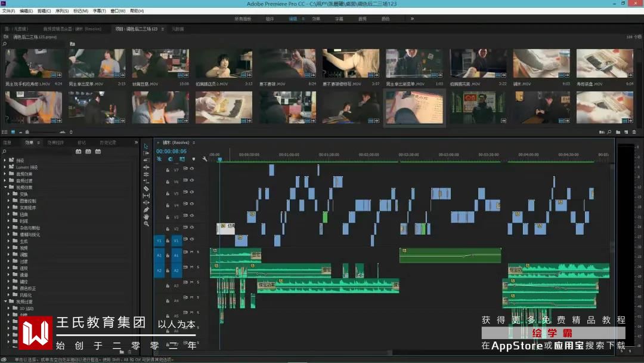Switch to 组件 workspace
Screen dimensions: 644x363
(270, 19)
